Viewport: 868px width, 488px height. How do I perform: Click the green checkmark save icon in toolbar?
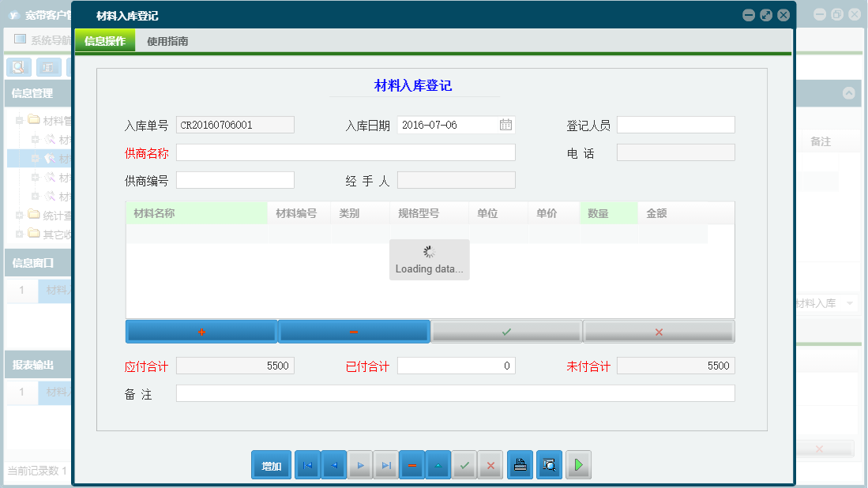(464, 465)
